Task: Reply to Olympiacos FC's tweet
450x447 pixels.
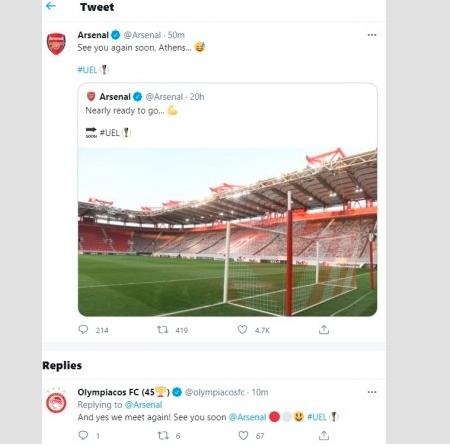Action: tap(83, 435)
